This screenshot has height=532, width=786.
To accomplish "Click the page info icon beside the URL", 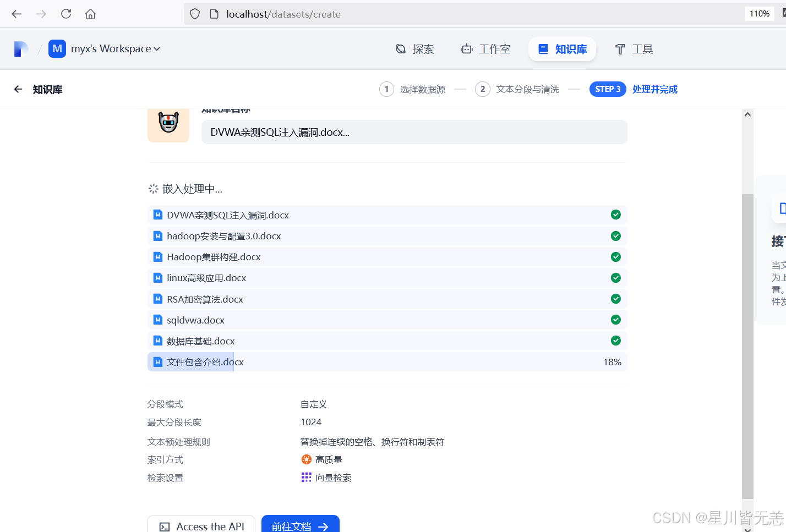I will click(x=214, y=14).
